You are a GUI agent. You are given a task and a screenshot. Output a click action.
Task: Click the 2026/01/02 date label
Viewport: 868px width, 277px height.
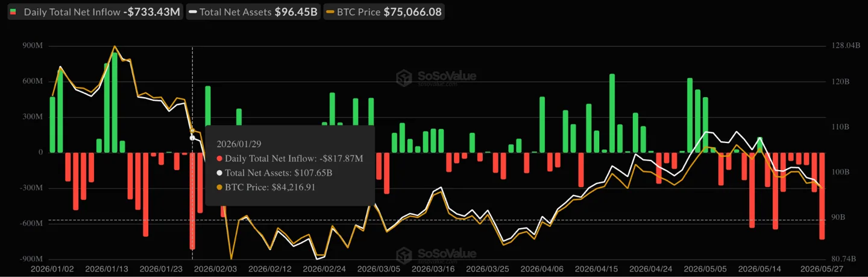pyautogui.click(x=52, y=269)
